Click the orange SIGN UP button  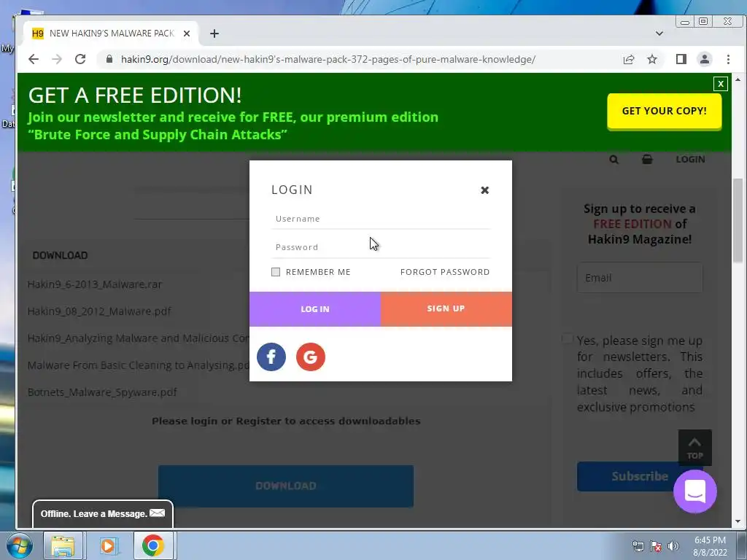(446, 308)
